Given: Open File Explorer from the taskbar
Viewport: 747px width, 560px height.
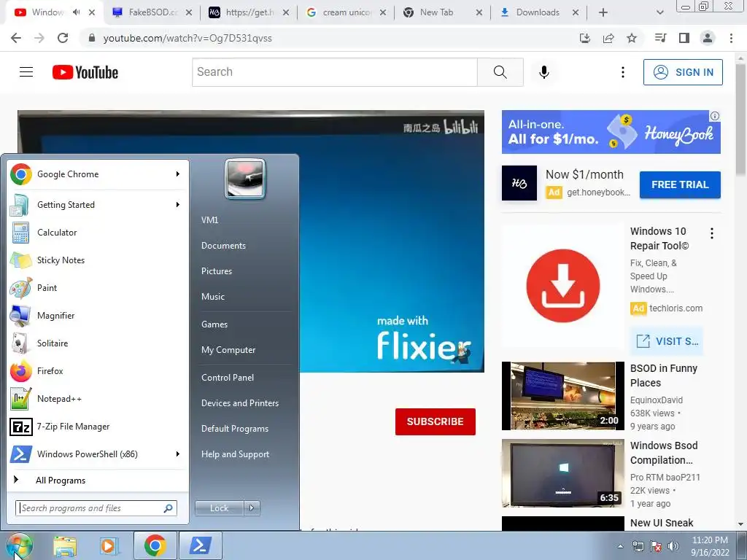Looking at the screenshot, I should [65, 545].
